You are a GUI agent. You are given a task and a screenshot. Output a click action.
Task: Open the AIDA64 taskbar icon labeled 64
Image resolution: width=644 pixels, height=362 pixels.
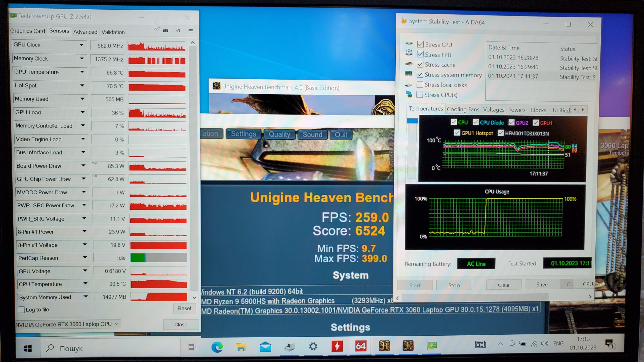click(360, 346)
